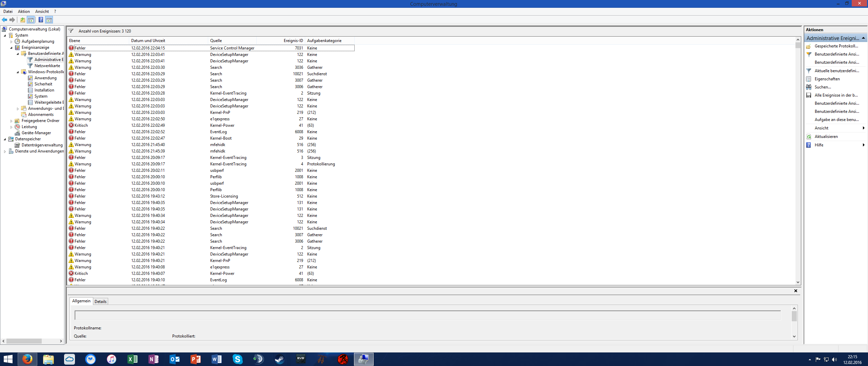
Task: Click Aktualisieren refresh action
Action: click(826, 137)
